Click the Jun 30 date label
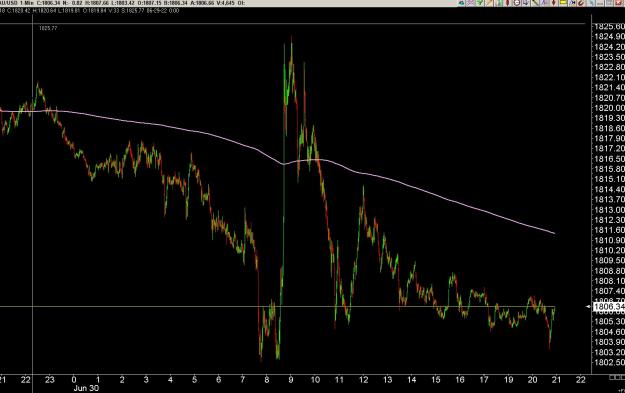Screen dimensions: 625x393 point(86,388)
